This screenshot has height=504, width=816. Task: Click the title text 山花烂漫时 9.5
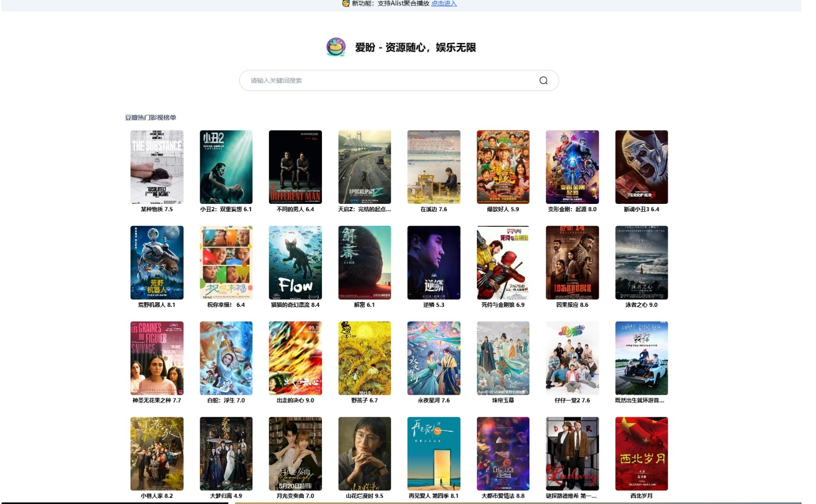pos(365,496)
